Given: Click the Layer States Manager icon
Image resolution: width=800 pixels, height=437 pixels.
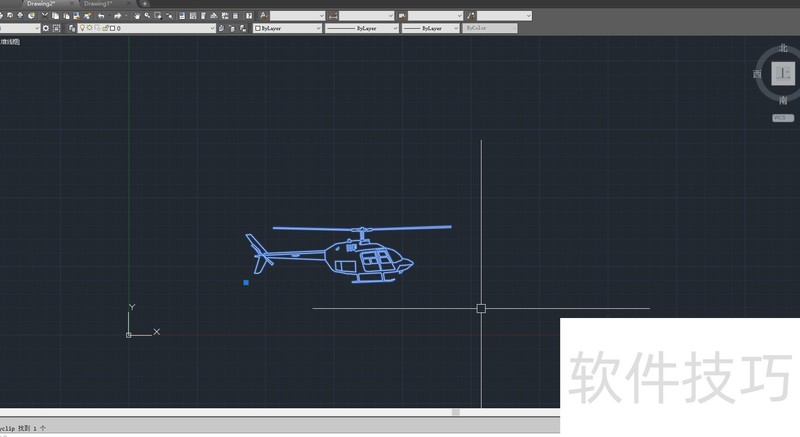Looking at the screenshot, I should pos(243,28).
